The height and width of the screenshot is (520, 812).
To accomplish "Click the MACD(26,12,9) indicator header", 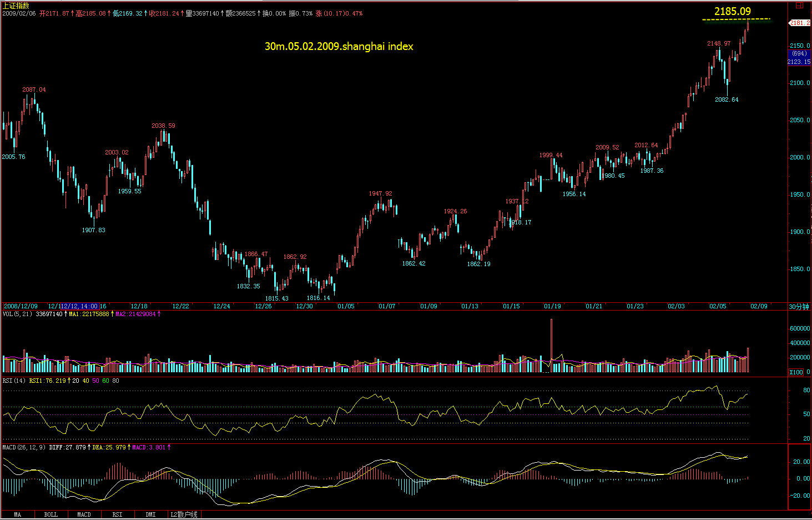I will (24, 447).
